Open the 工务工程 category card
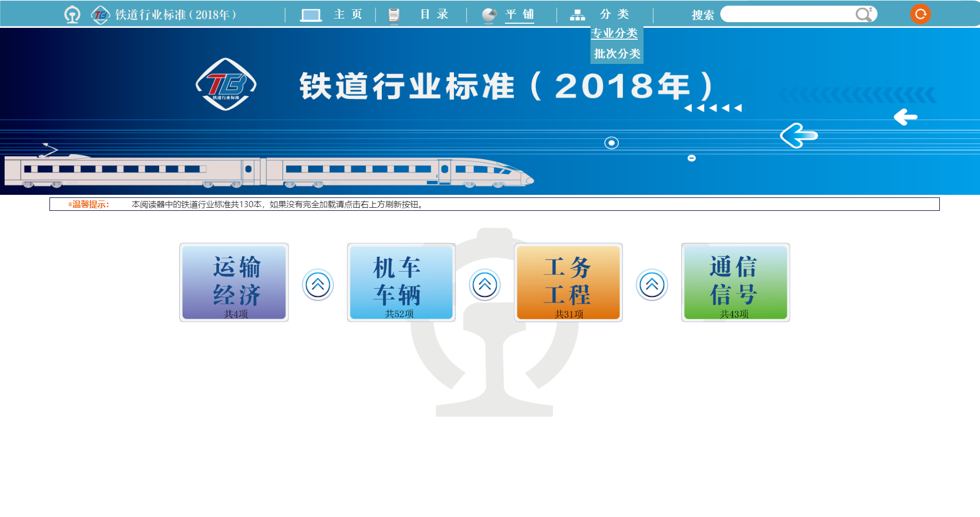 click(x=568, y=282)
